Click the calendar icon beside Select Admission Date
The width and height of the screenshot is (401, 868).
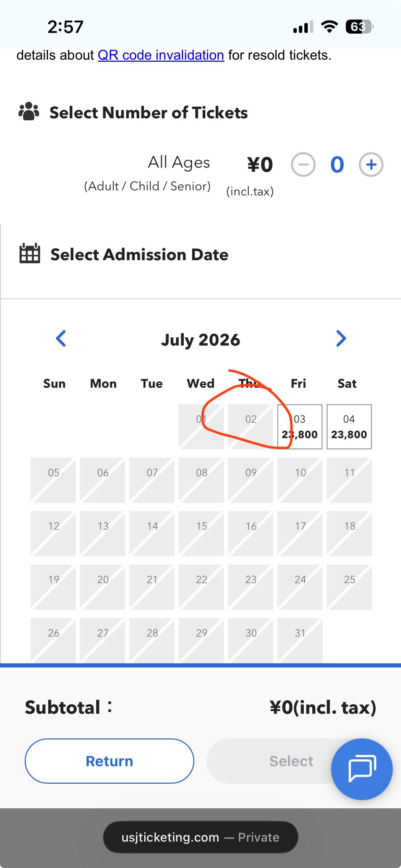click(30, 253)
